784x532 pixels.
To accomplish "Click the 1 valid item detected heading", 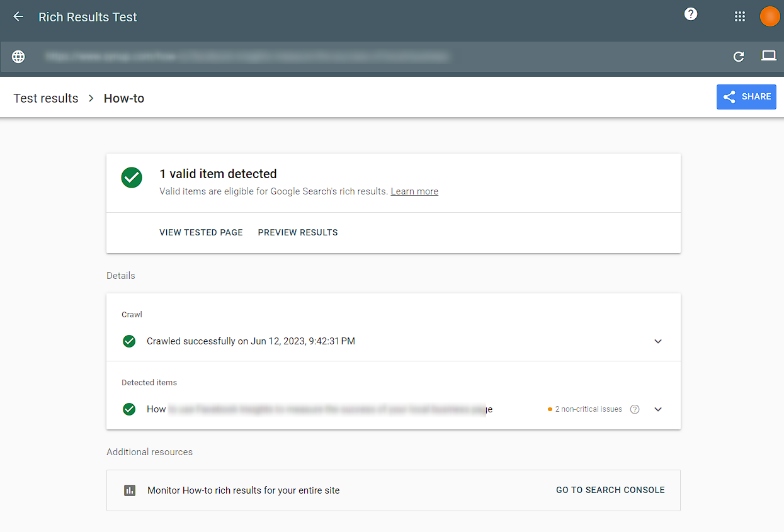I will pos(218,174).
